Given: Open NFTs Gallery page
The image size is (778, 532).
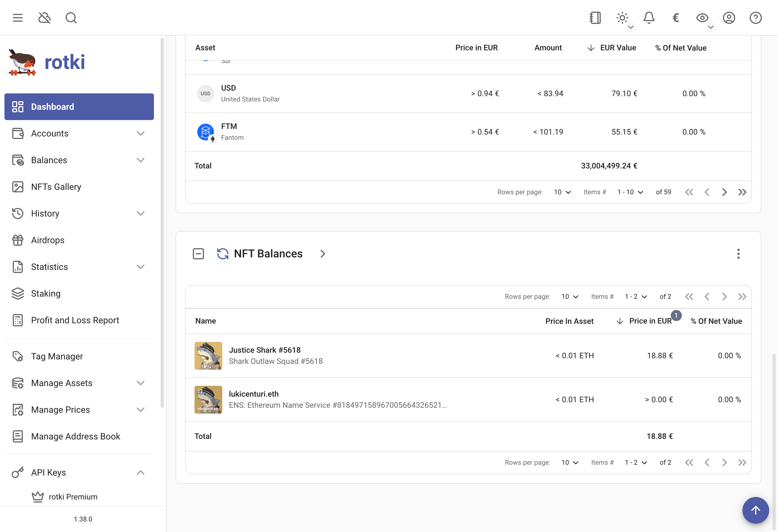Looking at the screenshot, I should click(79, 187).
